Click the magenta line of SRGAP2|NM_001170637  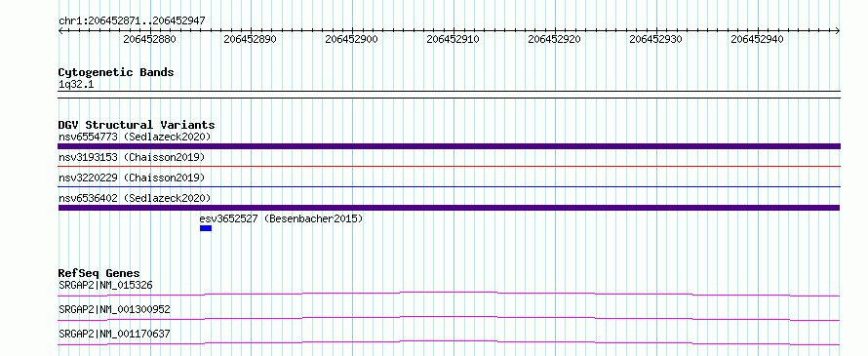(449, 342)
